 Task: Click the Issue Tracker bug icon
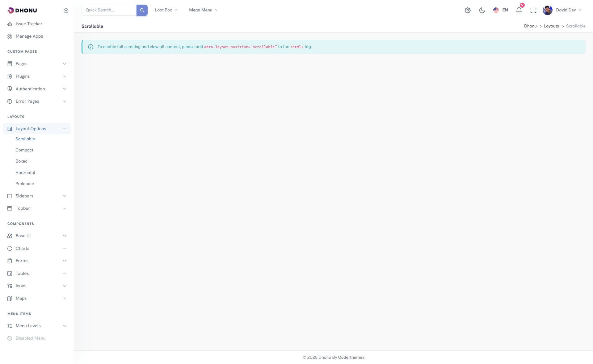(10, 24)
